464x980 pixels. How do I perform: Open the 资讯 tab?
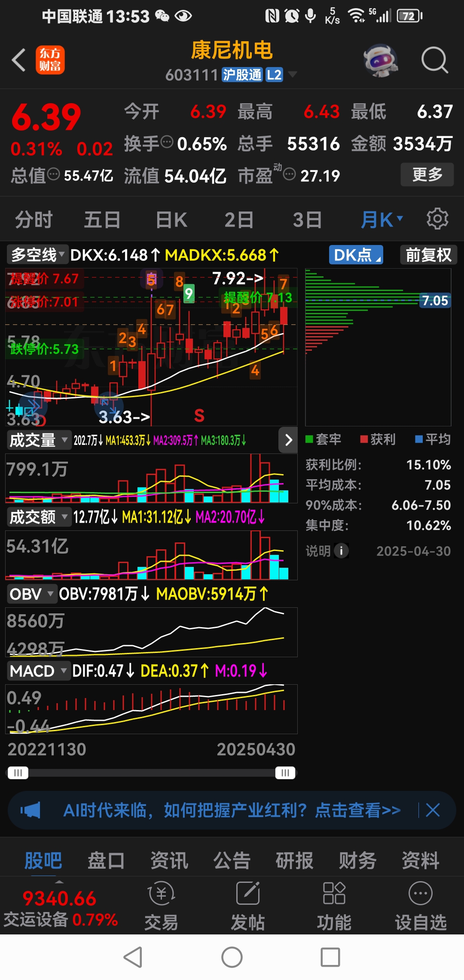coord(169,861)
